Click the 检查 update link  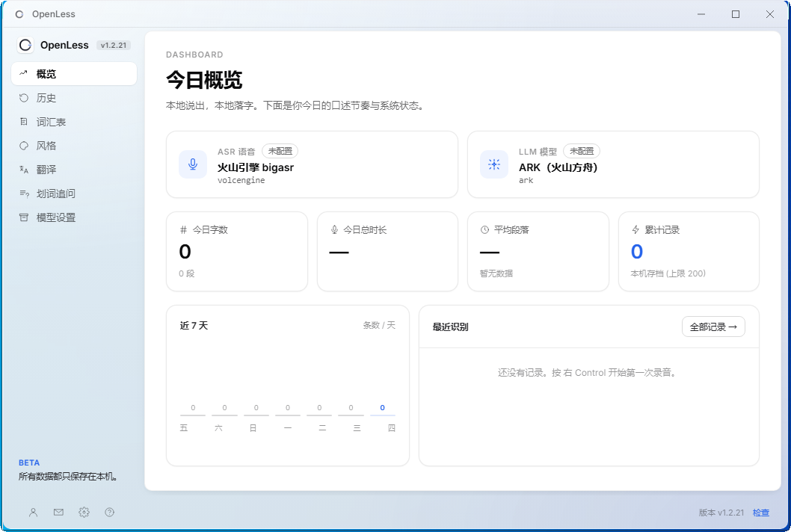761,513
